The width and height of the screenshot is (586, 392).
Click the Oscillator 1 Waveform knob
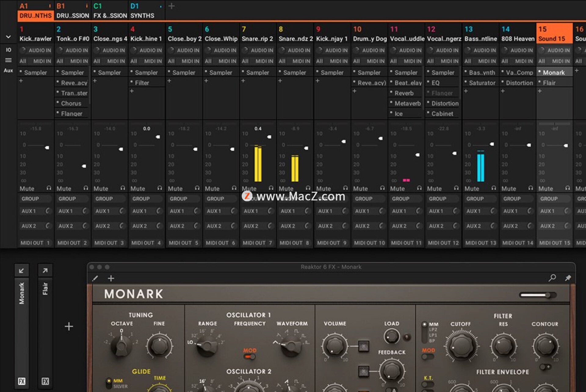(x=291, y=346)
